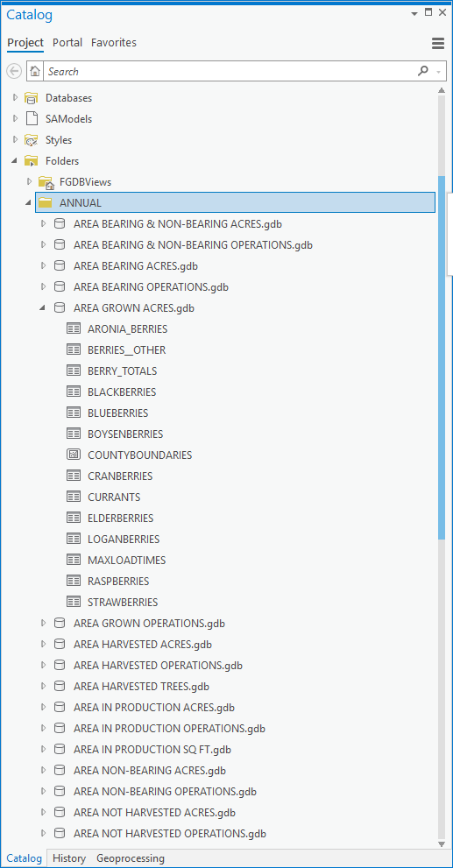Expand AREA BEARING ACRES.gdb
Viewport: 453px width, 868px height.
click(x=43, y=266)
